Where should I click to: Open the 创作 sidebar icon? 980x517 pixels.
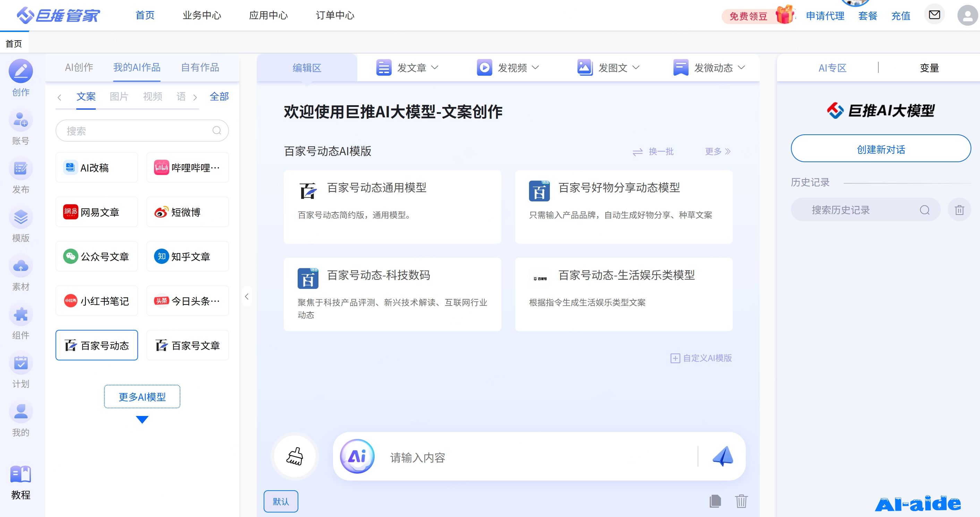20,71
